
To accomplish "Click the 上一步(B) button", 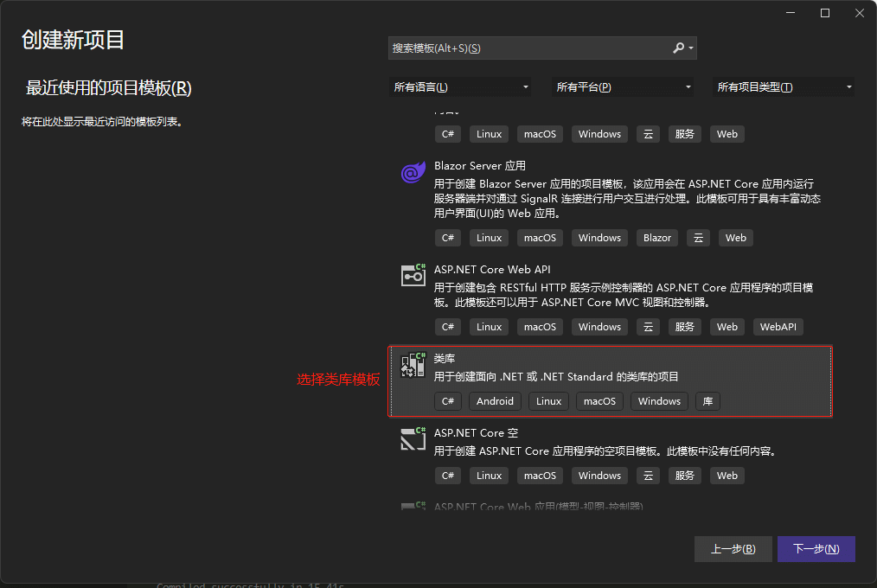I will click(733, 549).
